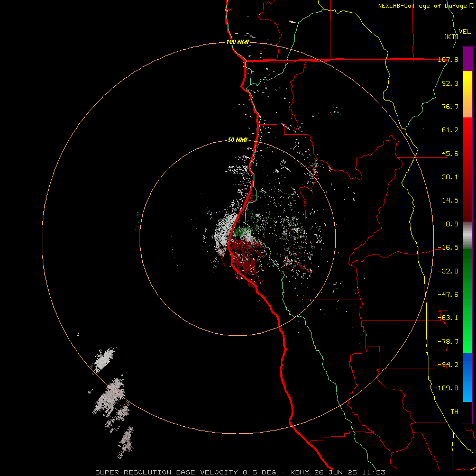Click the -78.7 velocity scale value
Image resolution: width=476 pixels, height=476 pixels.
pos(448,342)
